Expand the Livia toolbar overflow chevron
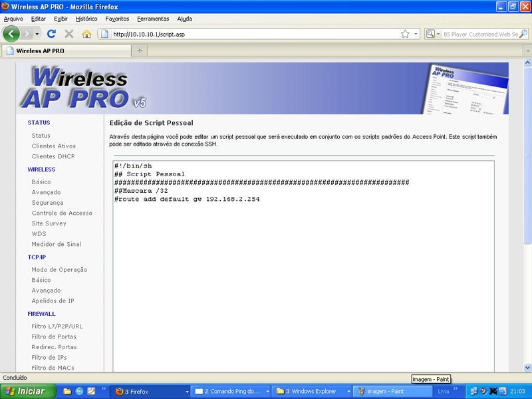This screenshot has width=532, height=399. tap(456, 388)
